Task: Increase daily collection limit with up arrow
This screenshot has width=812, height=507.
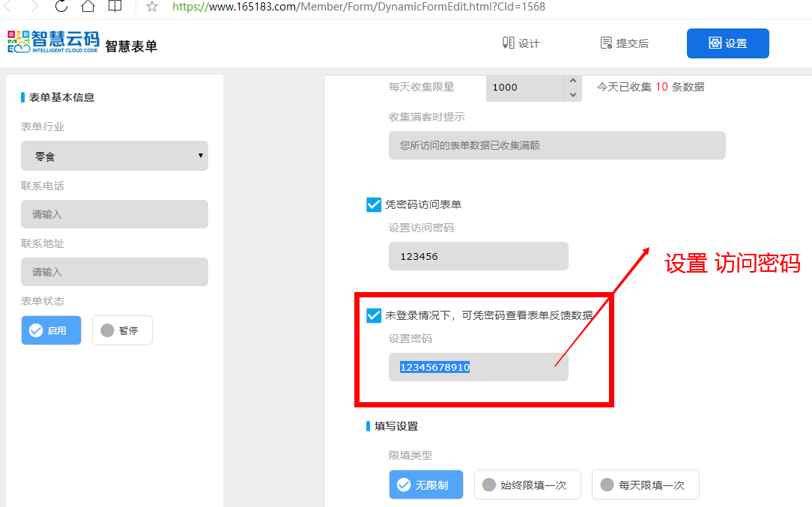Action: click(x=573, y=81)
